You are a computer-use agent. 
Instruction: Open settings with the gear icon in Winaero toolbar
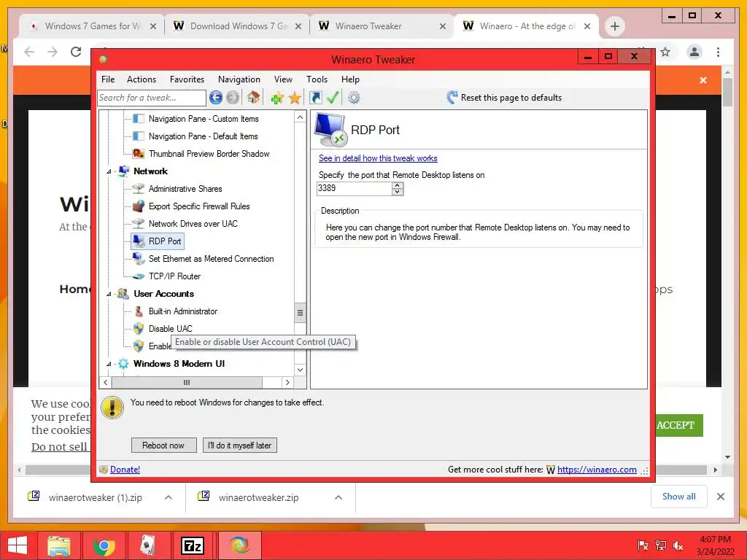[354, 98]
